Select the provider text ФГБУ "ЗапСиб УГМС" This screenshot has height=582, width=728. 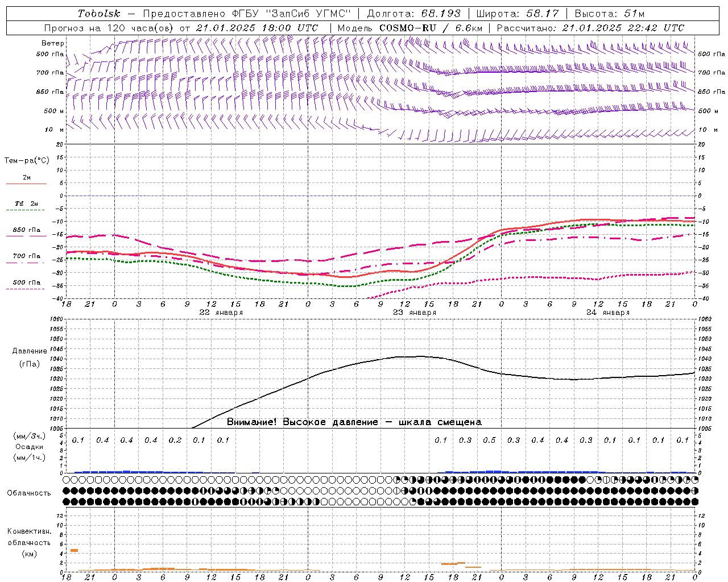(x=290, y=14)
